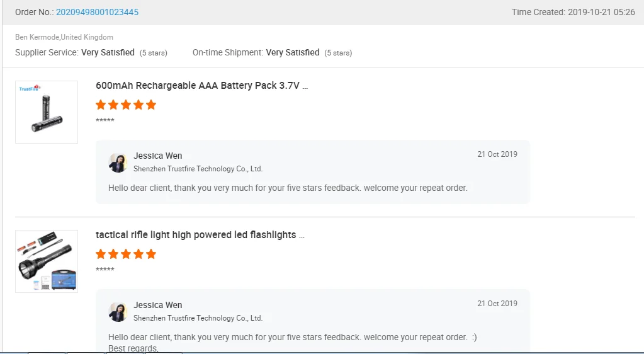Open the tactical rifle light flashlights title
This screenshot has height=354, width=644.
(x=200, y=235)
